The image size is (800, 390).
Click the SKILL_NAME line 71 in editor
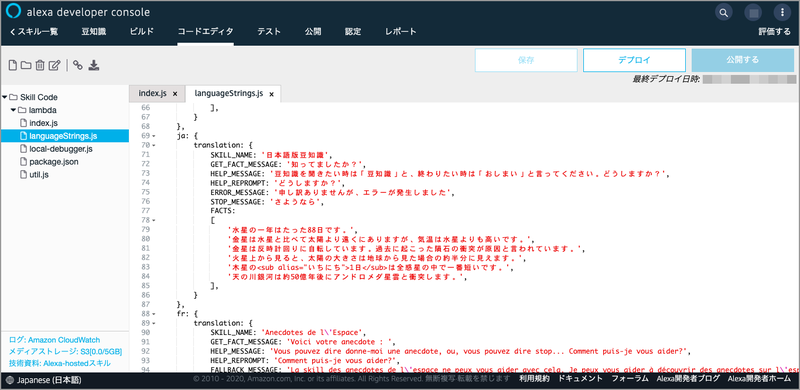pos(271,154)
